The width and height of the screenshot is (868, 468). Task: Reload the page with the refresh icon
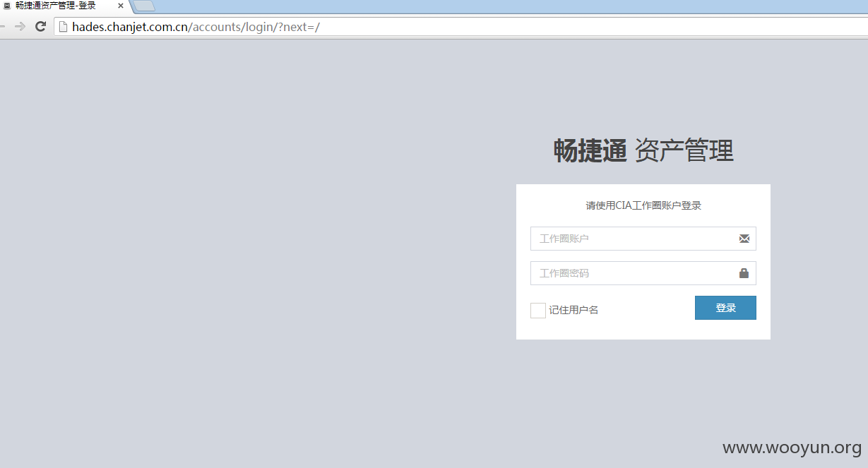[x=40, y=27]
